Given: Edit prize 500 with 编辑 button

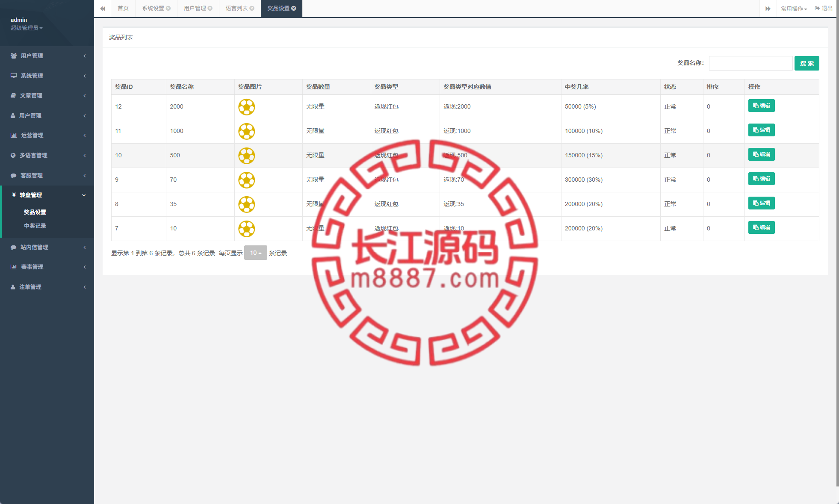Looking at the screenshot, I should coord(761,154).
